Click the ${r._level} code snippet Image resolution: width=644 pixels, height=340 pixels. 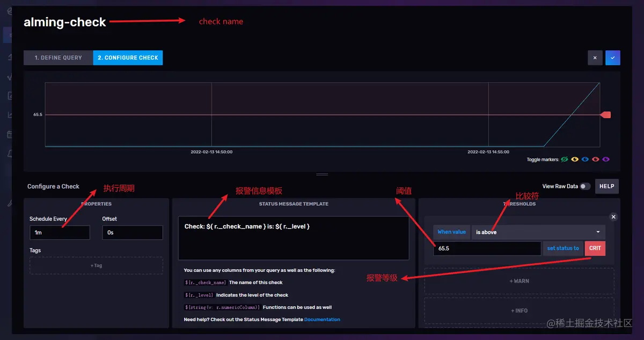pos(199,295)
